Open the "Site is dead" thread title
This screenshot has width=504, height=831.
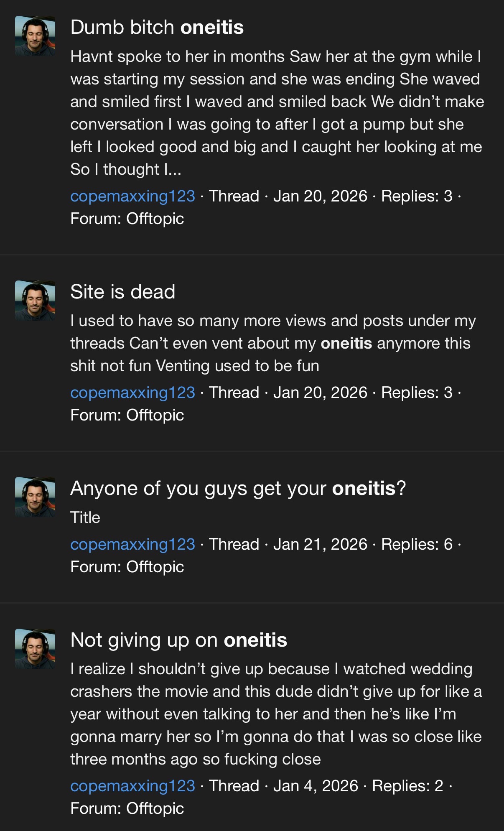click(122, 292)
